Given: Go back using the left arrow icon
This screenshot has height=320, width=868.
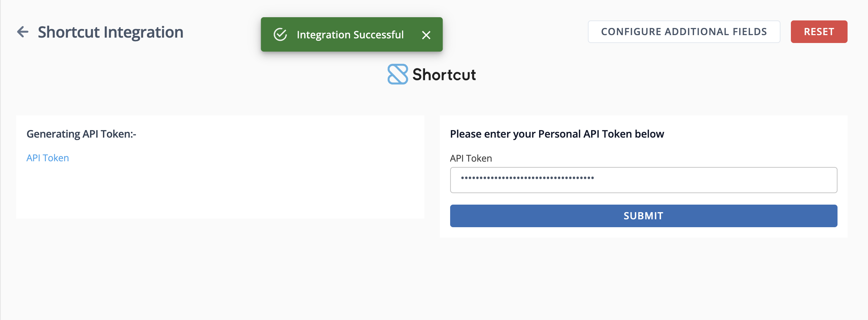Looking at the screenshot, I should click(x=23, y=32).
